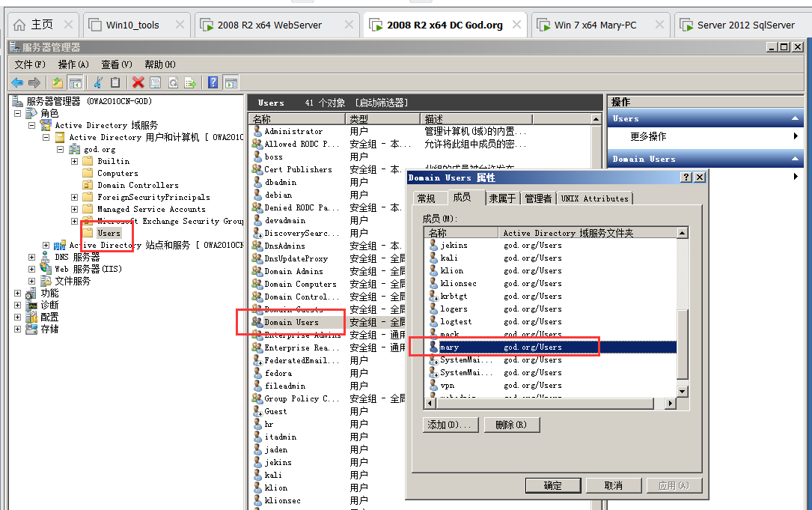Screen dimensions: 812x510
Task: Select the Users folder in tree
Action: (x=109, y=233)
